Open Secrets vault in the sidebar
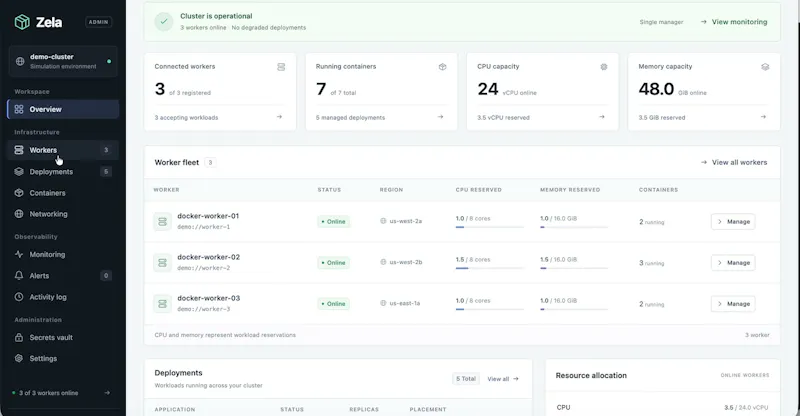Viewport: 800px width, 416px height. pos(63,337)
